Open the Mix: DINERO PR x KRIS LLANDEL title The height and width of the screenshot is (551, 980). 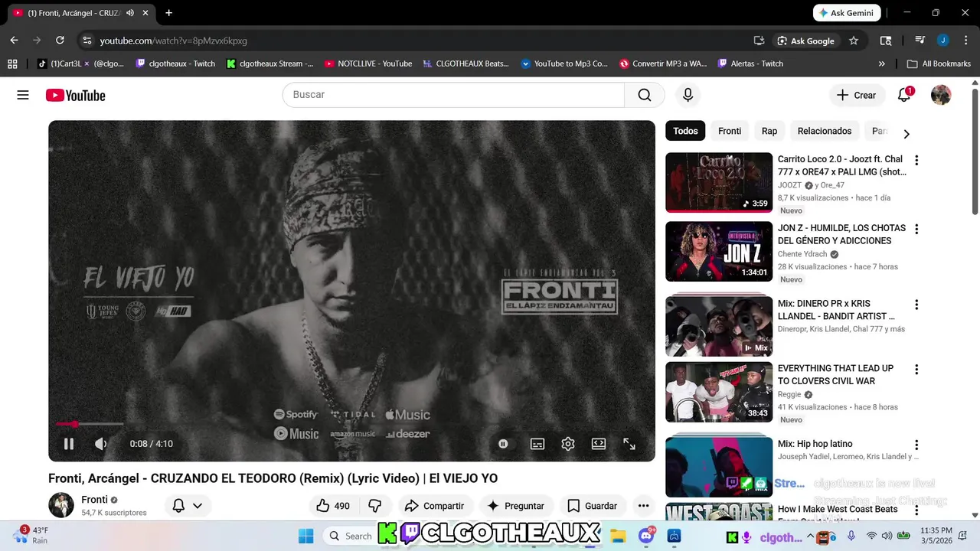click(x=836, y=309)
